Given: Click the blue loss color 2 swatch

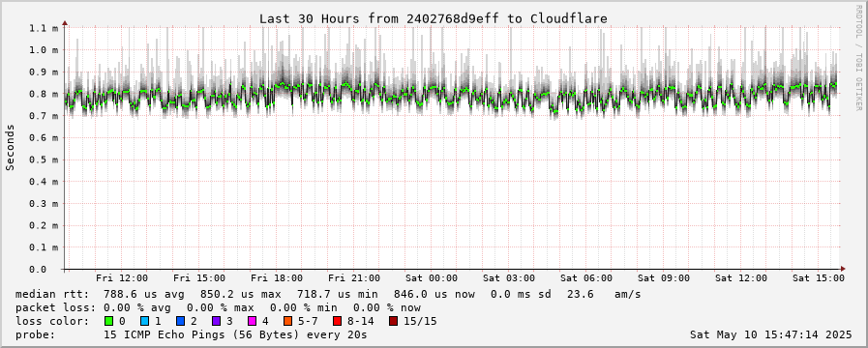Looking at the screenshot, I should click(x=180, y=321).
